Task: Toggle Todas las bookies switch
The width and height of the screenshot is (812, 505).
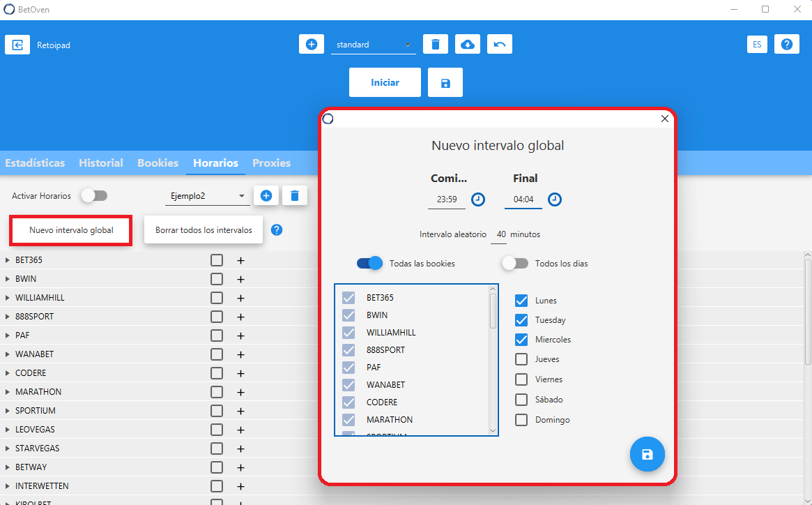Action: pyautogui.click(x=369, y=264)
